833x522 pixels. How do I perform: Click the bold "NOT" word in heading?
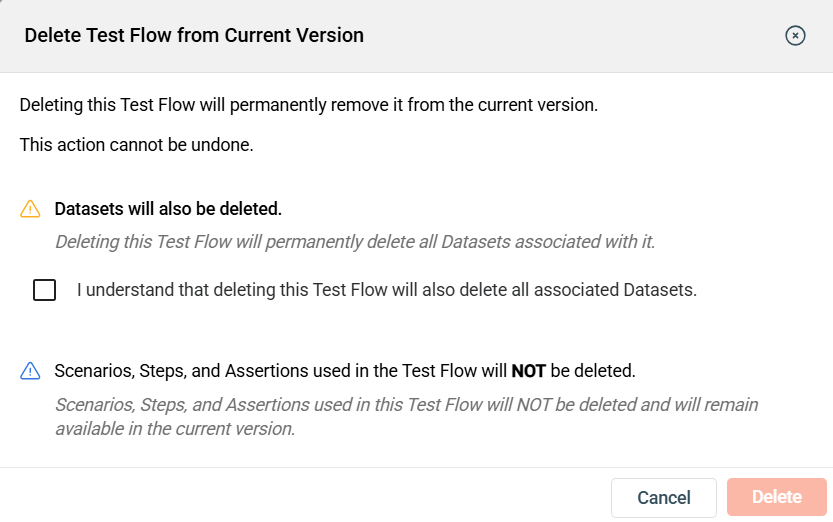pos(528,371)
